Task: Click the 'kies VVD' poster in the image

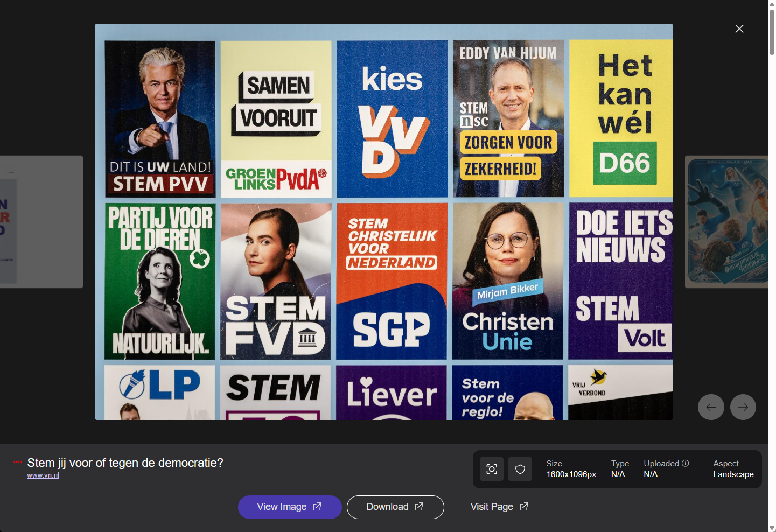Action: tap(392, 118)
